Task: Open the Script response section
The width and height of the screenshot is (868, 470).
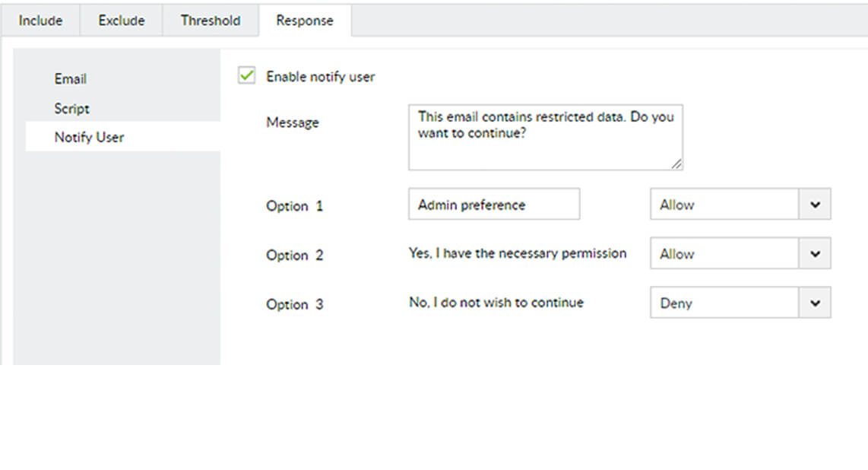Action: click(x=72, y=109)
